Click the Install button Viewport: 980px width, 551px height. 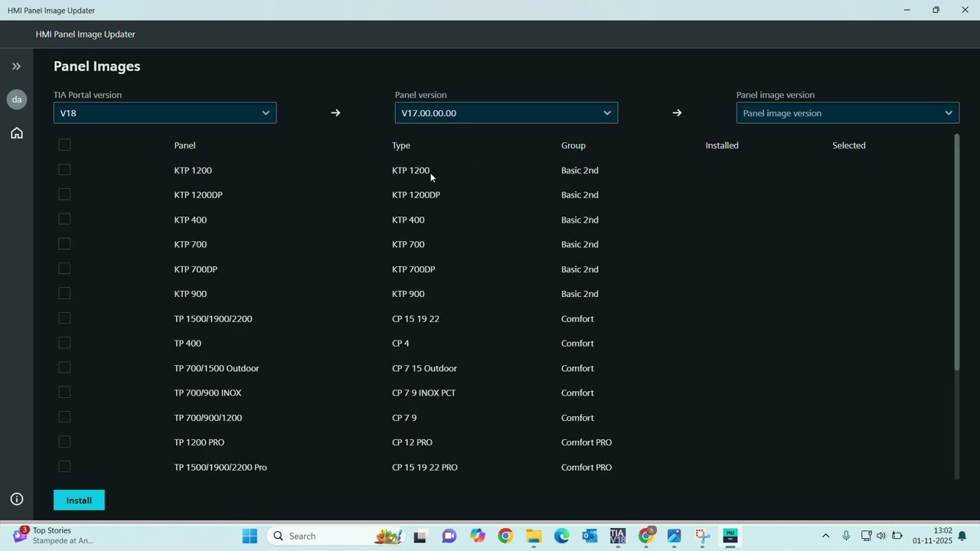click(x=79, y=500)
